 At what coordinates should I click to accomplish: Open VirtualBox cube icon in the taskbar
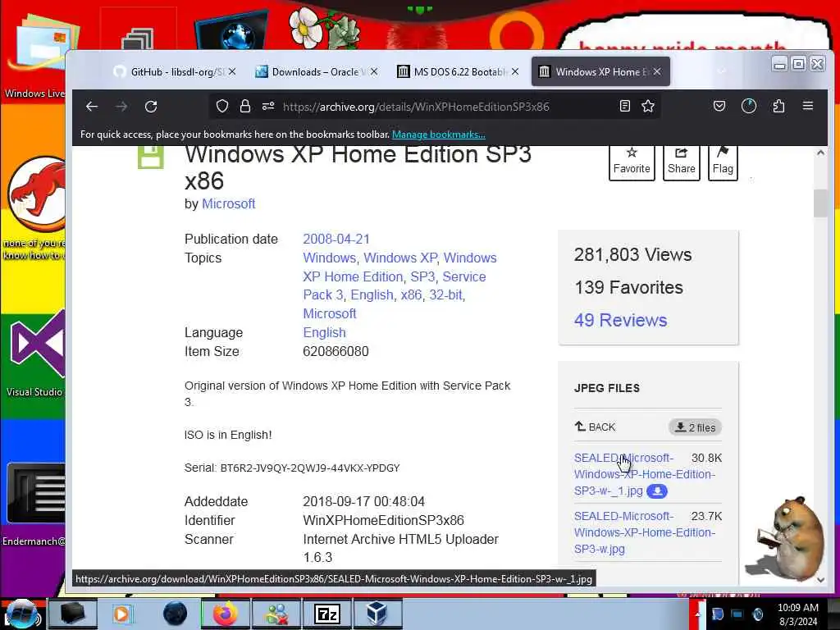point(377,614)
